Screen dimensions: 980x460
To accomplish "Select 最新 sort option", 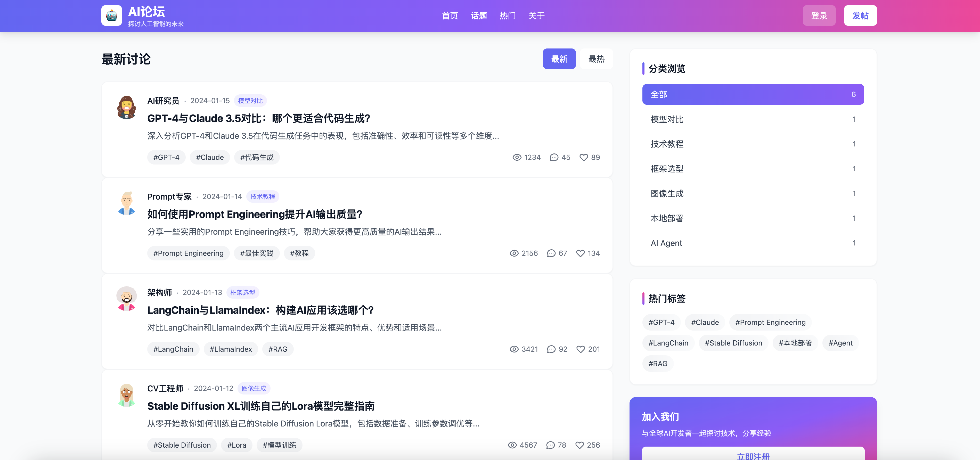I will tap(559, 59).
